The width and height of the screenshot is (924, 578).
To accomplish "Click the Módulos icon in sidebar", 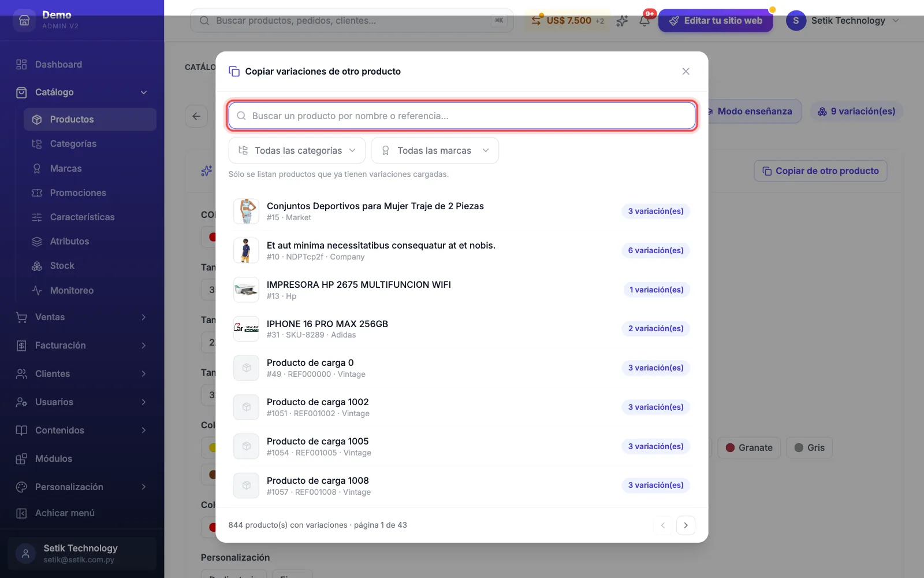I will tap(21, 459).
